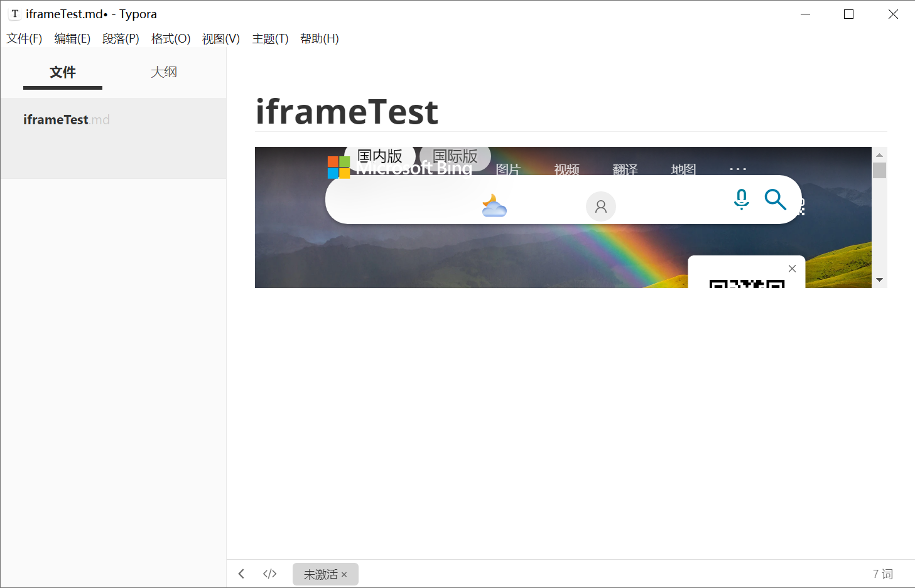The image size is (915, 588).
Task: Open the 帮助(H) menu
Action: click(x=320, y=39)
